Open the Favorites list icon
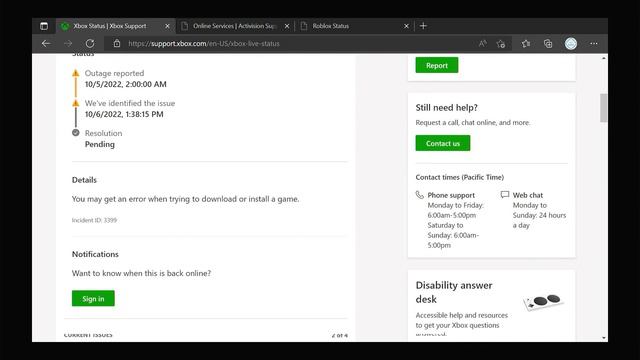Viewport: 640px width, 360px height. [x=526, y=43]
